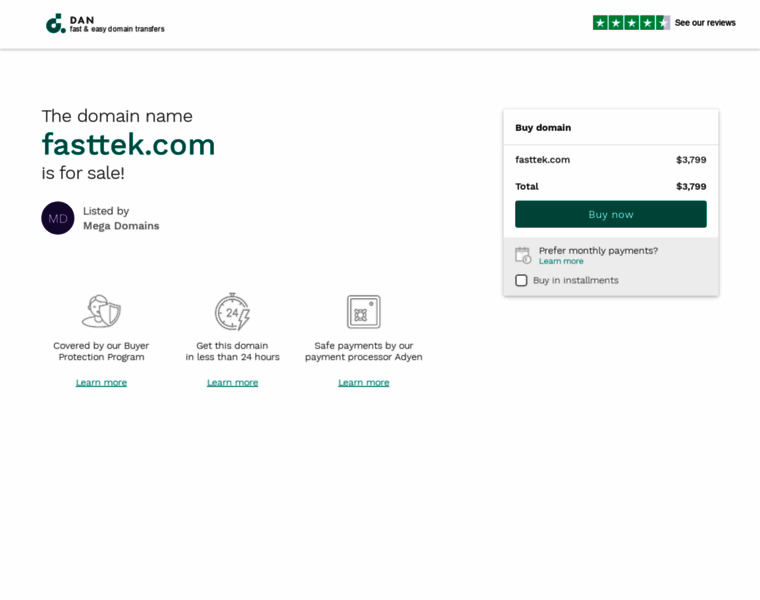Click the safe payments vault icon

364,312
